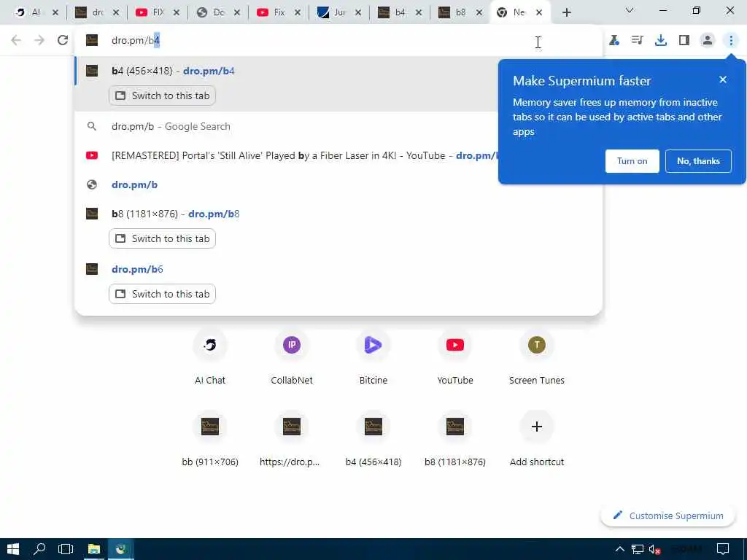Click No, thanks in Memory saver popup

(698, 161)
